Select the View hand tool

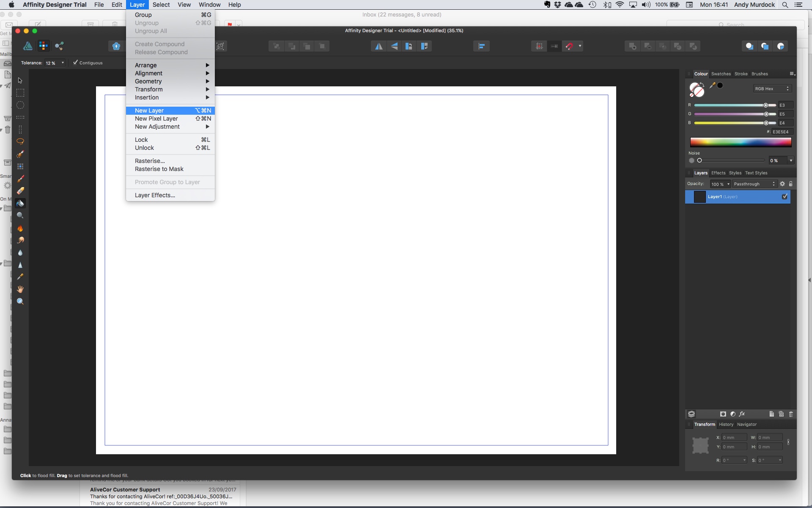(x=20, y=289)
